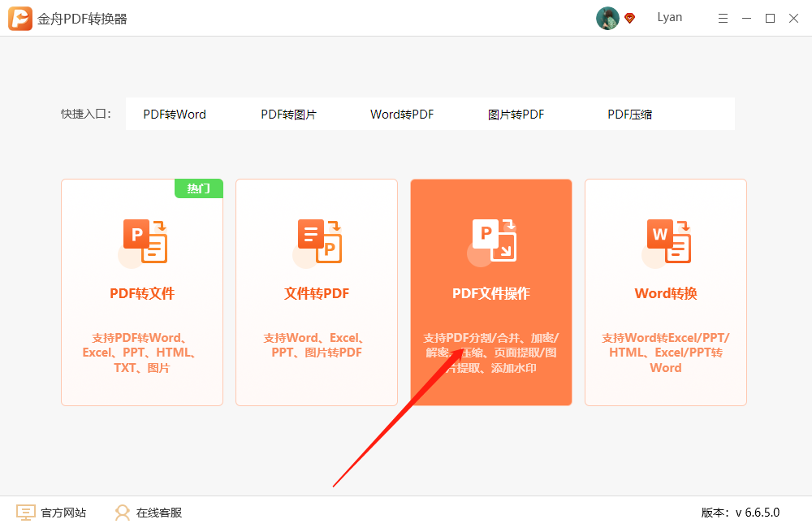Click the user avatar picture

point(607,17)
